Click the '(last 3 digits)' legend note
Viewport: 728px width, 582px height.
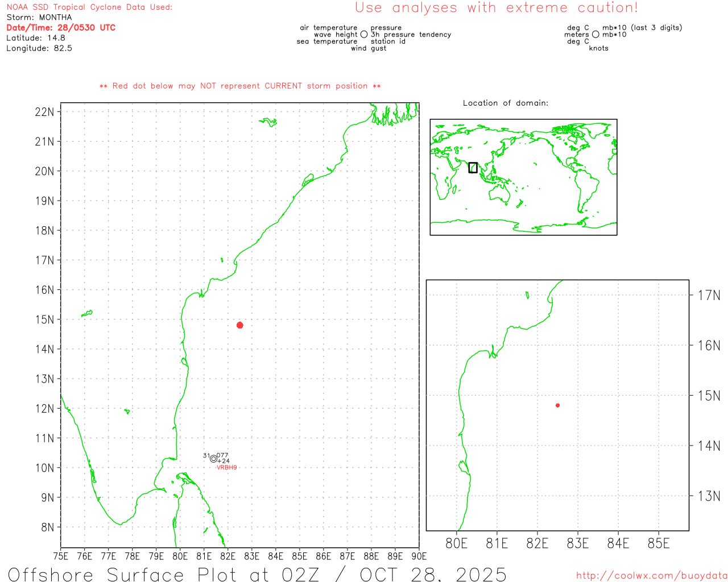[657, 28]
